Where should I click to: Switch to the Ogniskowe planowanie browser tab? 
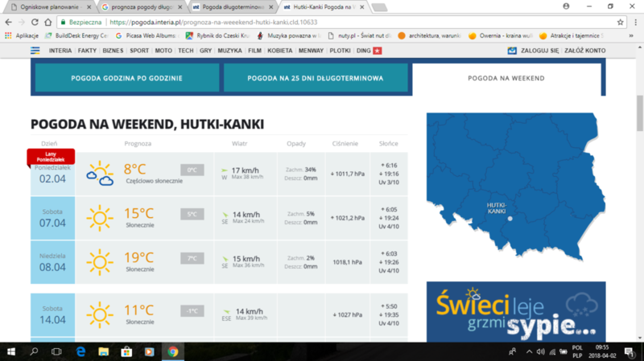(x=48, y=6)
